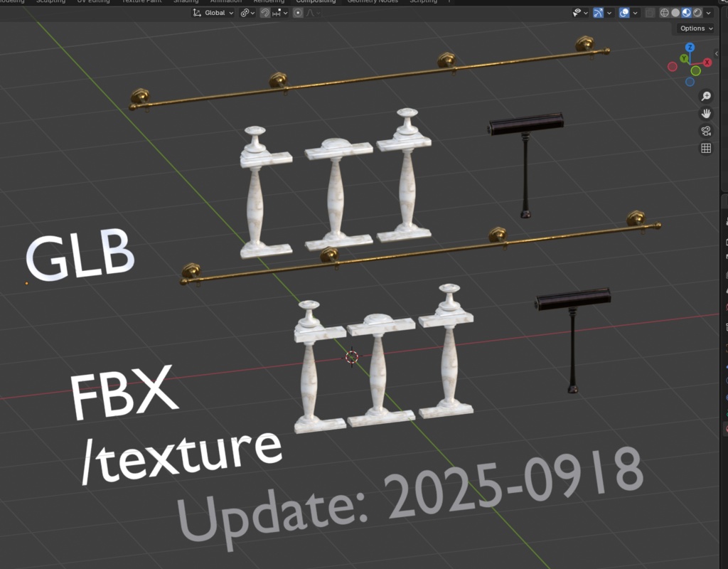The height and width of the screenshot is (569, 728).
Task: Toggle the camera view icon
Action: (x=706, y=131)
